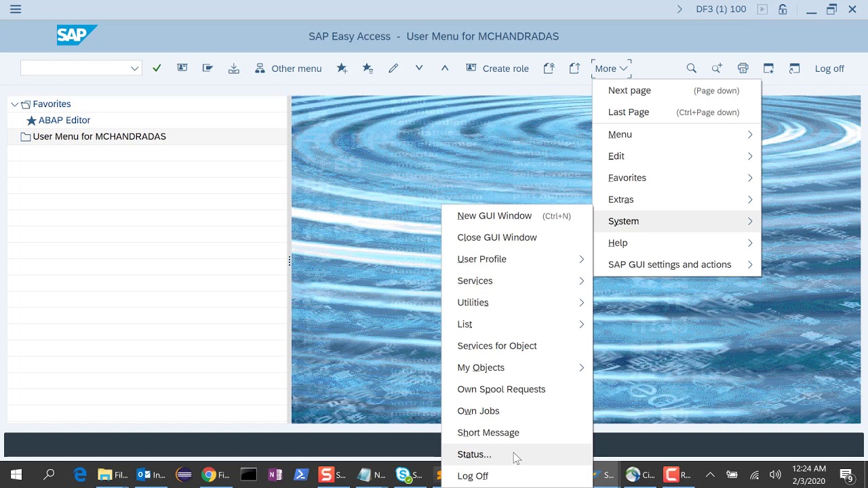This screenshot has width=868, height=488.
Task: Click the SAP menu icon in the toolbar
Action: coord(182,68)
